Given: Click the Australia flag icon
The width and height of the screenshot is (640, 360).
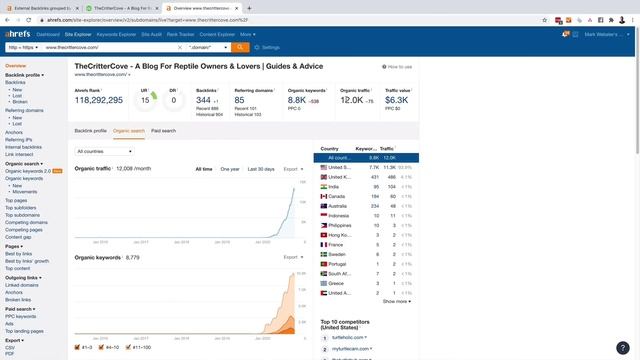Looking at the screenshot, I should 324,206.
